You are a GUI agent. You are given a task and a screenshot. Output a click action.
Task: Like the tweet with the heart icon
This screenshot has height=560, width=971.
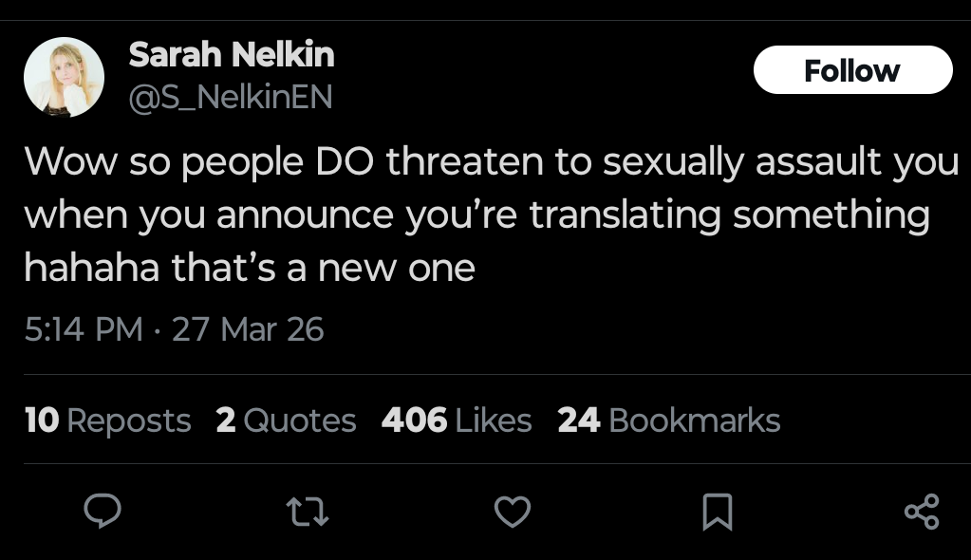pos(513,513)
